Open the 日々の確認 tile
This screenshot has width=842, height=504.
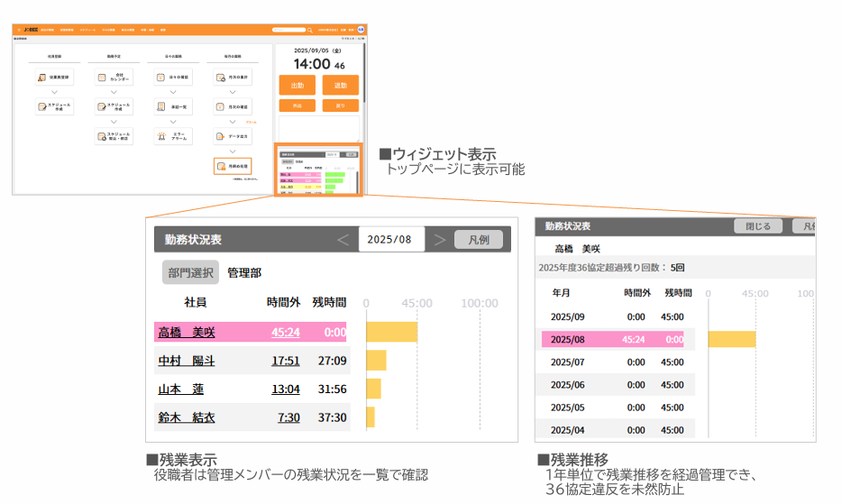[x=173, y=78]
